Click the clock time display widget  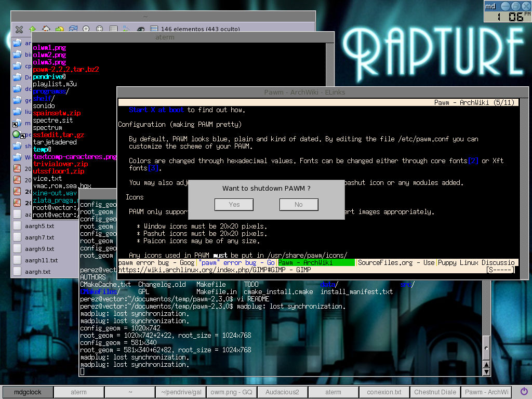point(508,17)
